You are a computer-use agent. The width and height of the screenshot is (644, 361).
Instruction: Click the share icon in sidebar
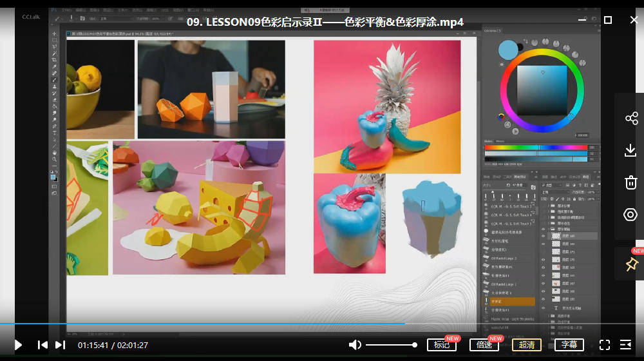coord(631,118)
